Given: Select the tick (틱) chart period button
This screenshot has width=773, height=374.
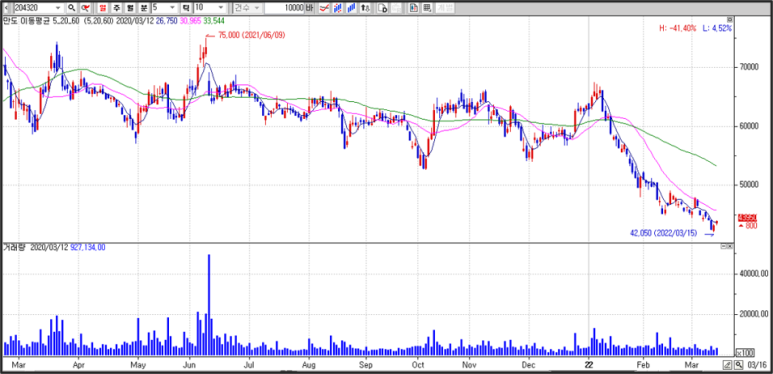Looking at the screenshot, I should coord(186,8).
